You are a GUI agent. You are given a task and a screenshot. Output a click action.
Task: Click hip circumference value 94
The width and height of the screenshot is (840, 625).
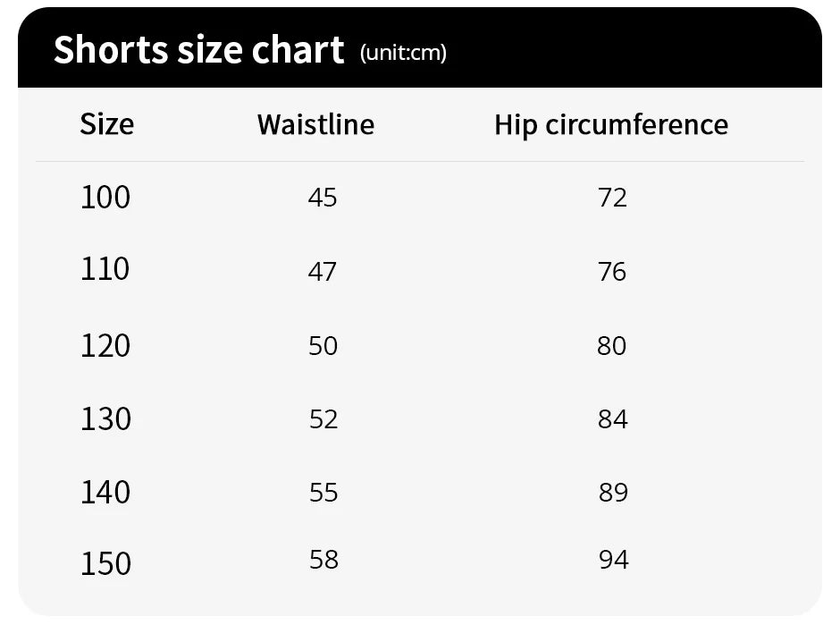click(x=614, y=560)
